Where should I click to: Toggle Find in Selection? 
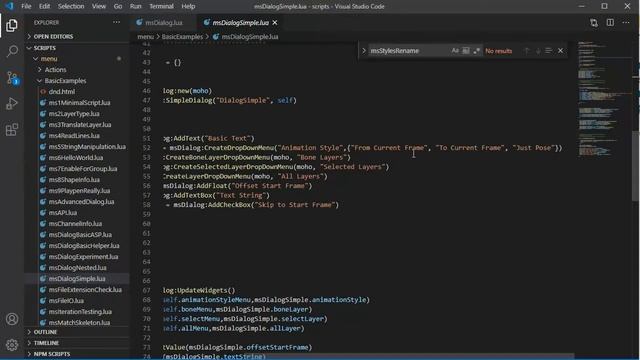(x=549, y=51)
